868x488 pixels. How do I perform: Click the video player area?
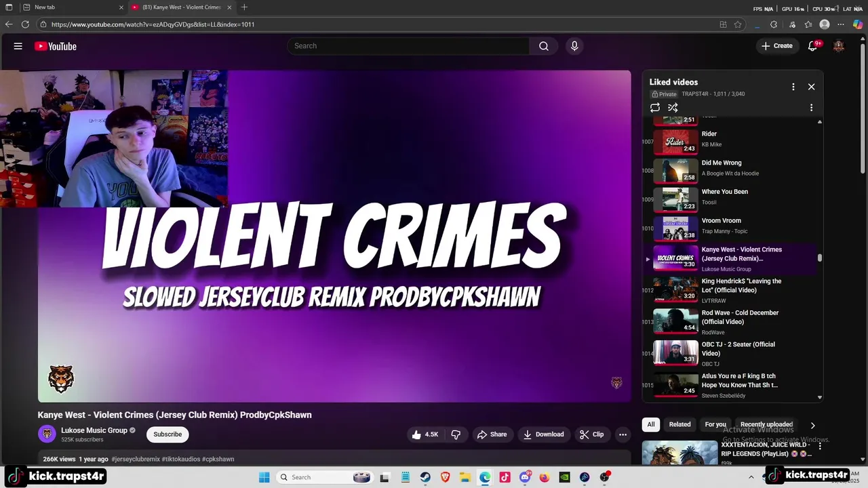[x=334, y=236]
